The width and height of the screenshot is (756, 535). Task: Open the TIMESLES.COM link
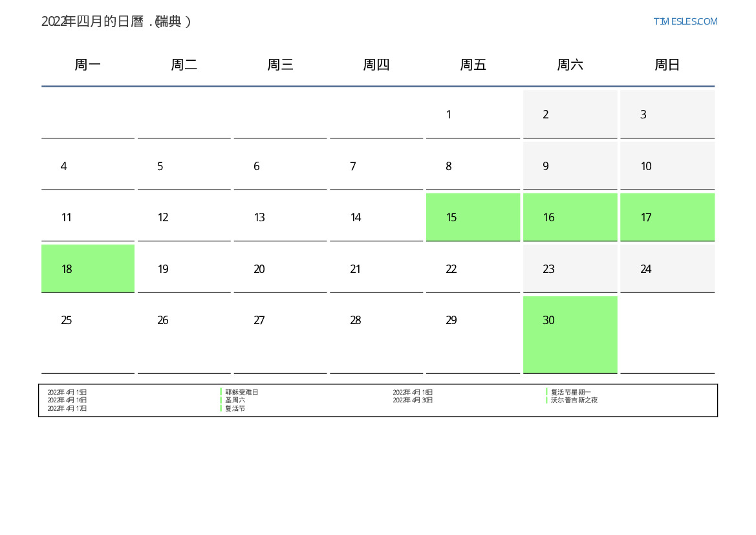685,21
